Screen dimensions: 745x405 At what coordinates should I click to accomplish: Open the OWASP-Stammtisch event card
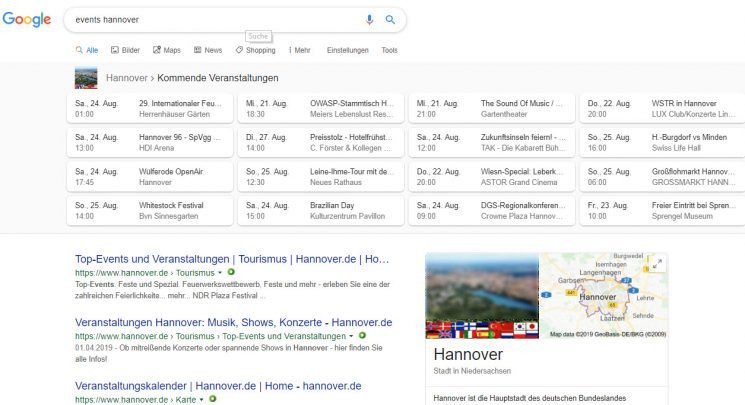(x=321, y=108)
